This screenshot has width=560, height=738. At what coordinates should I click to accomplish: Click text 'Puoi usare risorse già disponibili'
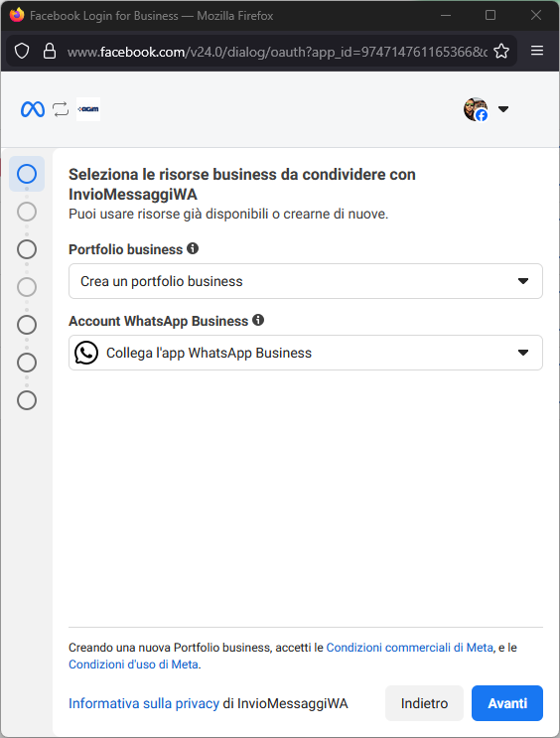tap(228, 214)
